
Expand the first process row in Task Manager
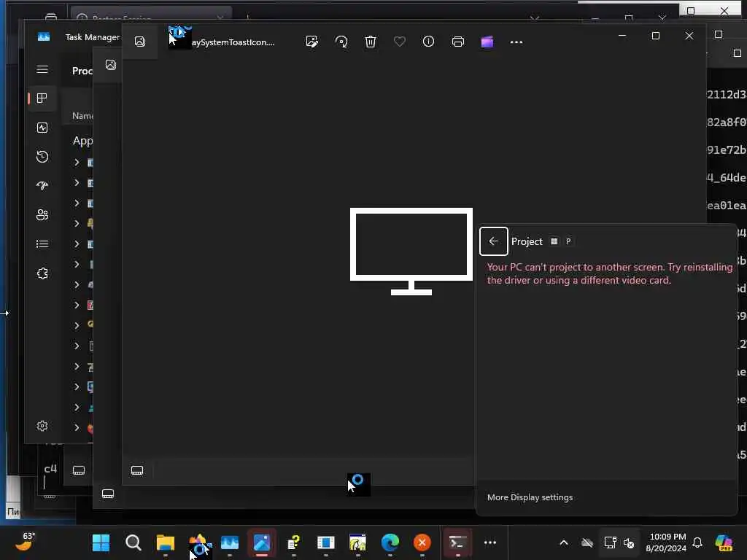click(x=77, y=163)
